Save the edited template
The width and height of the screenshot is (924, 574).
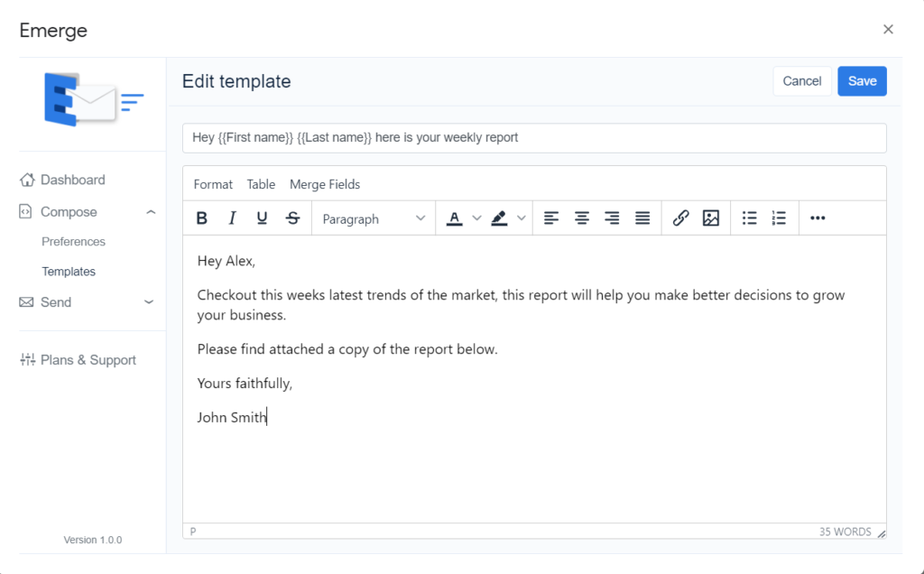pos(862,81)
